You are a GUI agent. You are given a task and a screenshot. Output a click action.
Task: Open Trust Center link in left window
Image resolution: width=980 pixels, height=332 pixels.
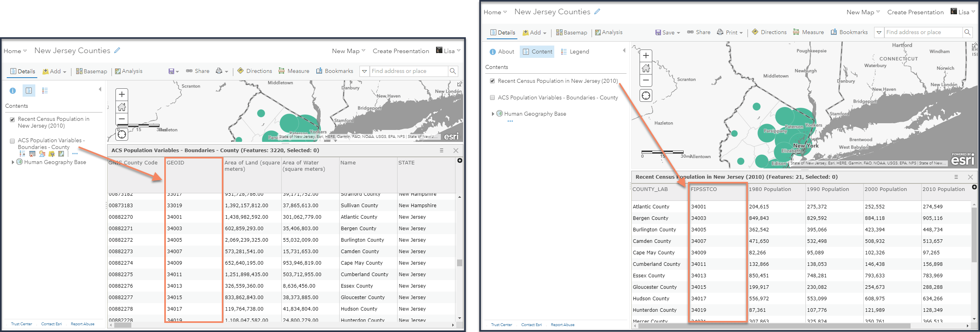coord(21,324)
